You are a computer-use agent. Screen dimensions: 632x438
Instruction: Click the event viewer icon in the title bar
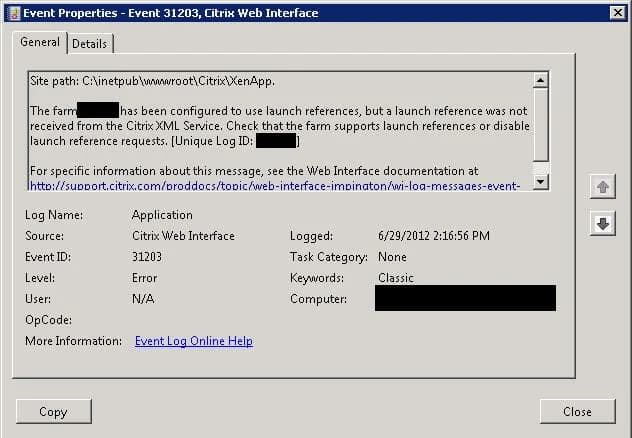click(x=14, y=13)
